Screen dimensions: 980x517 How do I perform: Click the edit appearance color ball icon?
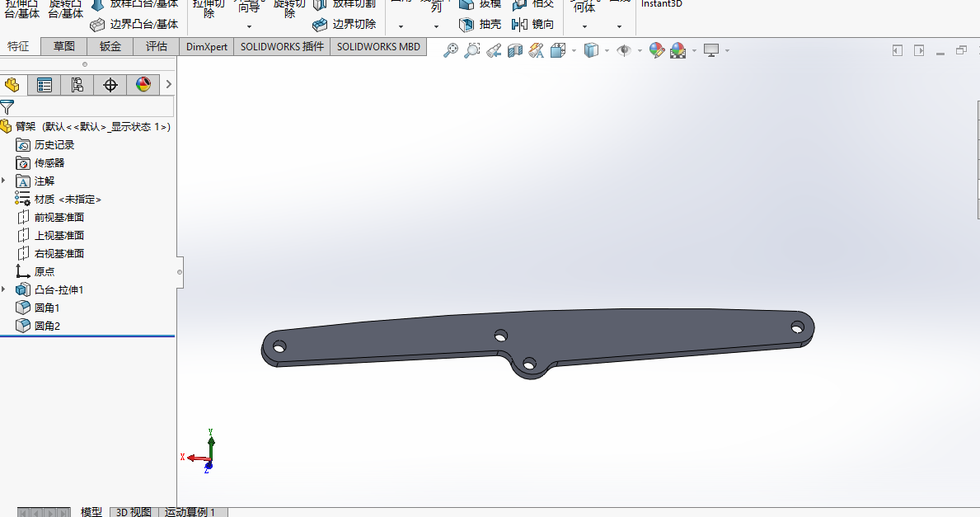[656, 50]
